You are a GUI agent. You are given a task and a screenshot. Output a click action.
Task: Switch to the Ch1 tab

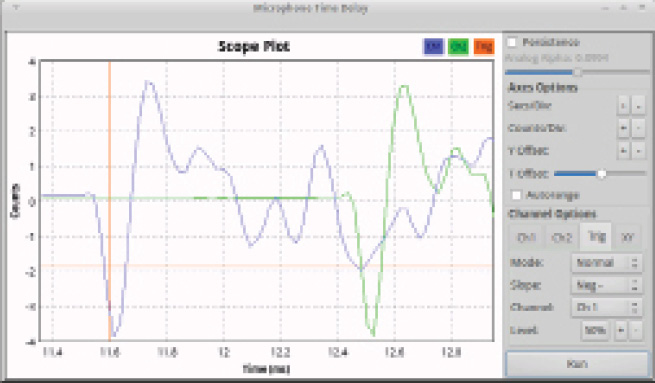click(x=526, y=238)
